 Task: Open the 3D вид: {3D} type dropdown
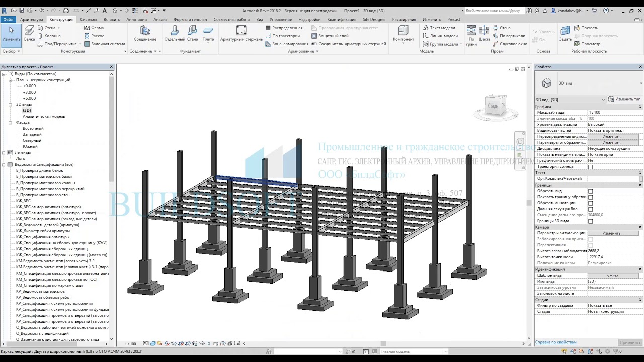tap(571, 100)
